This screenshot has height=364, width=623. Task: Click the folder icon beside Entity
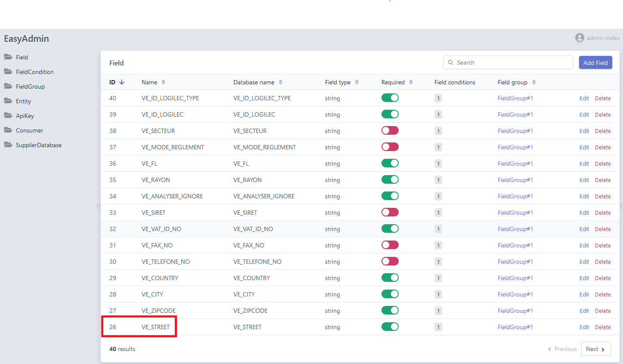coord(8,101)
